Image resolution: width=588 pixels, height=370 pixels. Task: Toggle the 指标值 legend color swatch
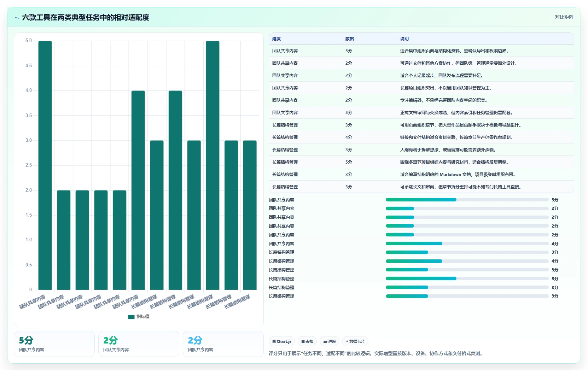pos(131,317)
